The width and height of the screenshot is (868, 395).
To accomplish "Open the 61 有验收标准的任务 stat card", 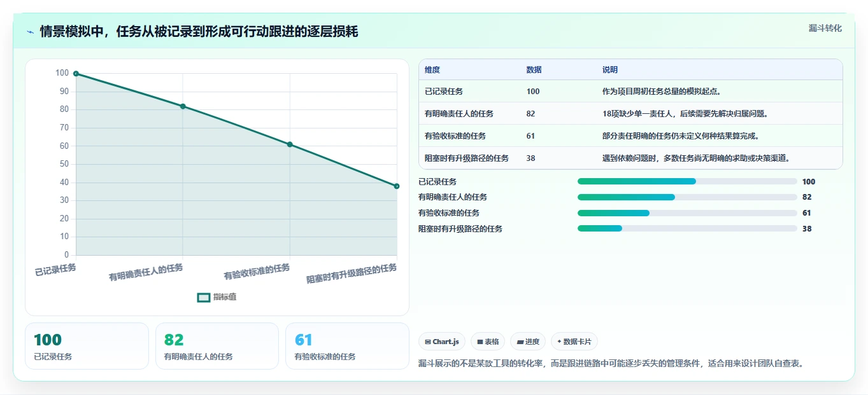I will pyautogui.click(x=347, y=346).
